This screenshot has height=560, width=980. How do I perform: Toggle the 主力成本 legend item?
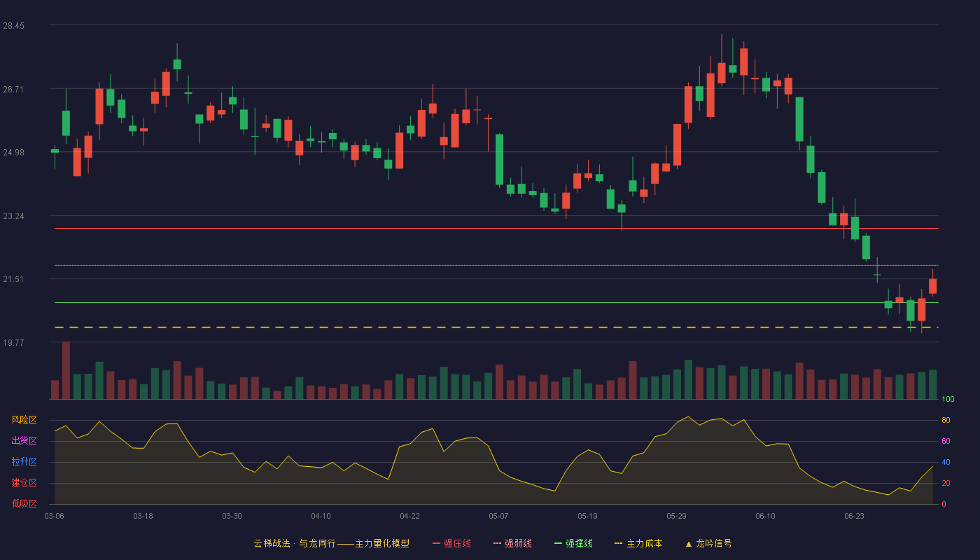point(638,543)
